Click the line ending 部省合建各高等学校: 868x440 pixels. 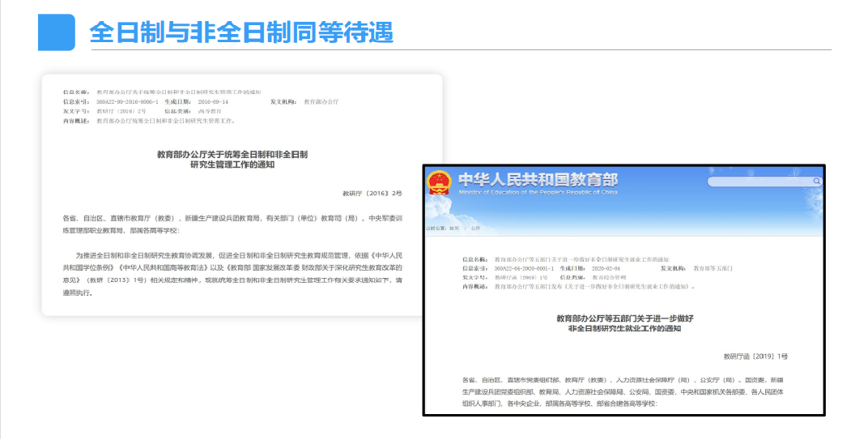pos(560,404)
